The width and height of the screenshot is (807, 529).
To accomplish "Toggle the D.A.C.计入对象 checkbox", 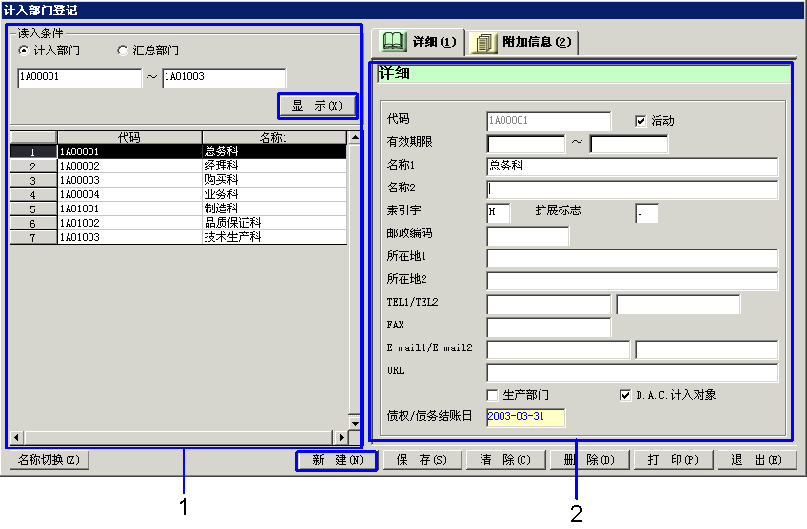I will pyautogui.click(x=626, y=395).
